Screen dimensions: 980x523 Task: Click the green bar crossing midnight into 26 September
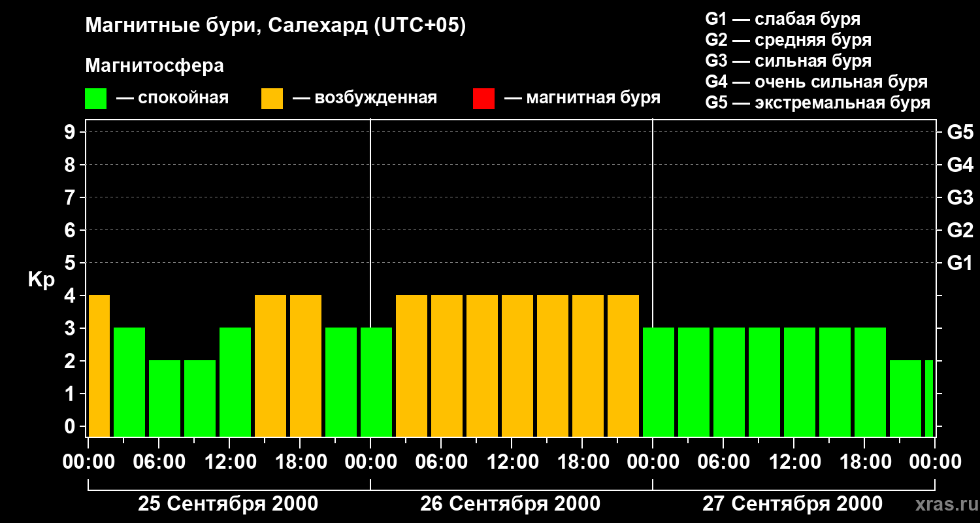(x=376, y=382)
